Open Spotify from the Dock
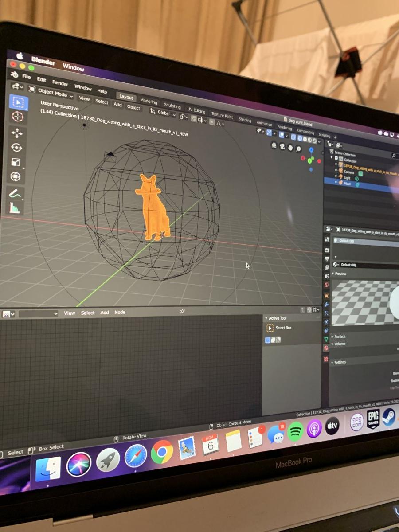 295,431
